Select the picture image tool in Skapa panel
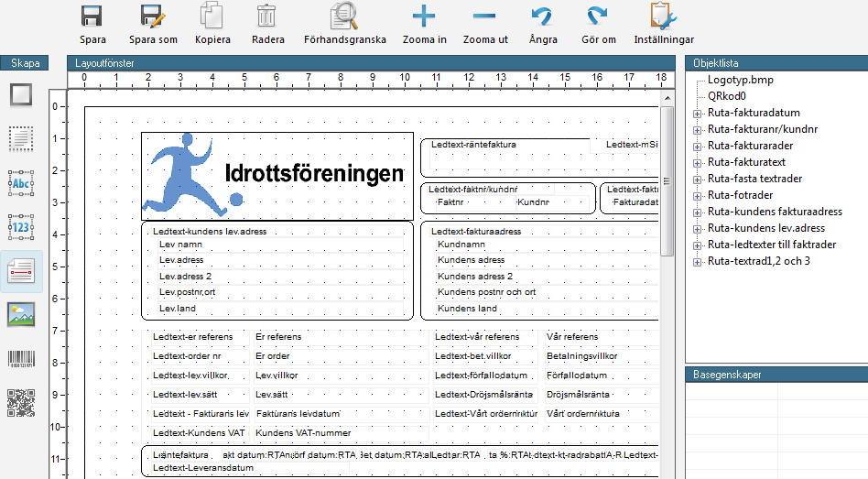This screenshot has height=479, width=868. [x=21, y=315]
